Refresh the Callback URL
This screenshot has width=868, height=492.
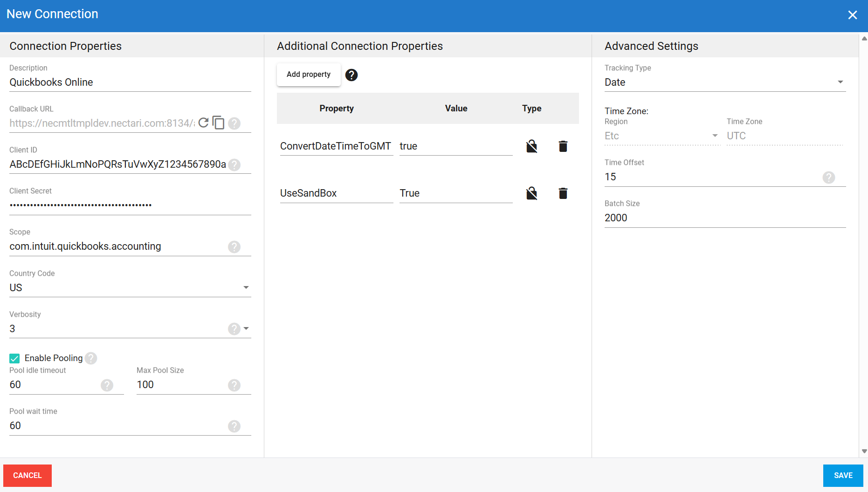coord(203,123)
